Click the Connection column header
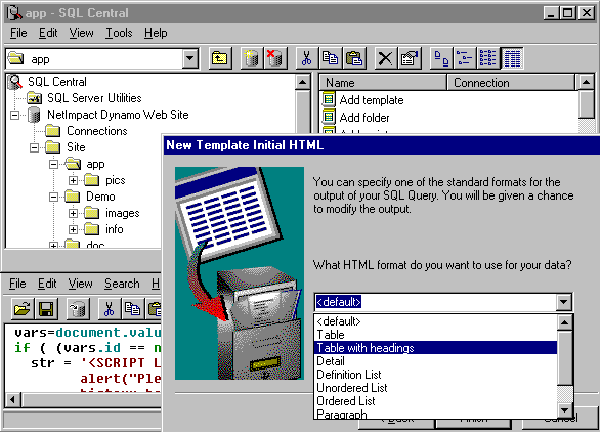 point(482,83)
